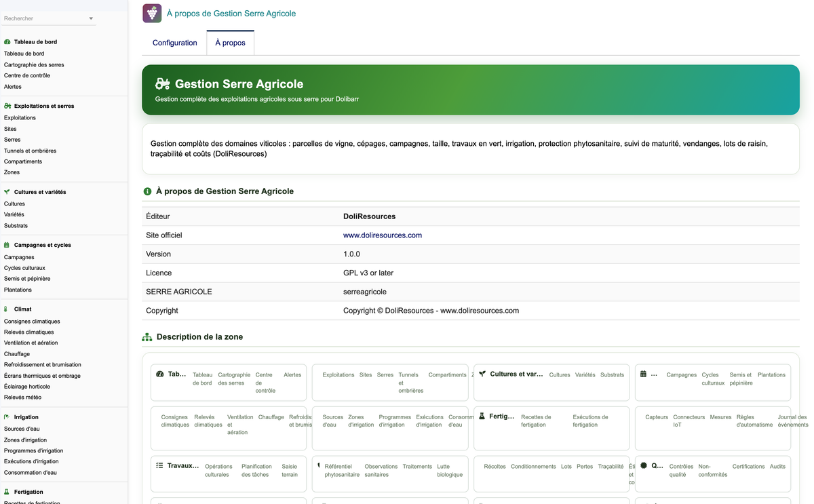This screenshot has width=814, height=504.
Task: Click Recettes de fertigation in the Fertig… card
Action: coord(536,421)
